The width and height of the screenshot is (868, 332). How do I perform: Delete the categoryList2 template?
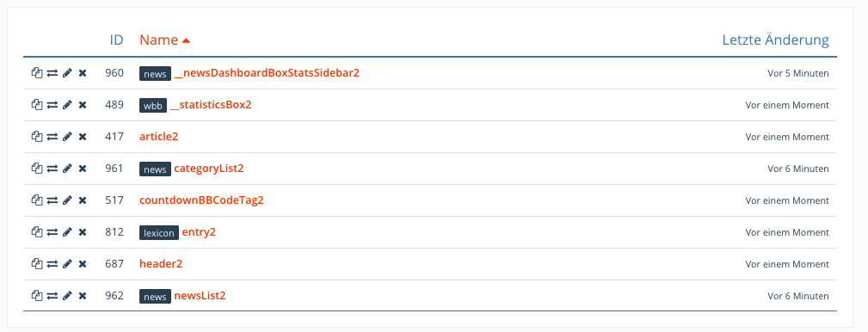(83, 169)
